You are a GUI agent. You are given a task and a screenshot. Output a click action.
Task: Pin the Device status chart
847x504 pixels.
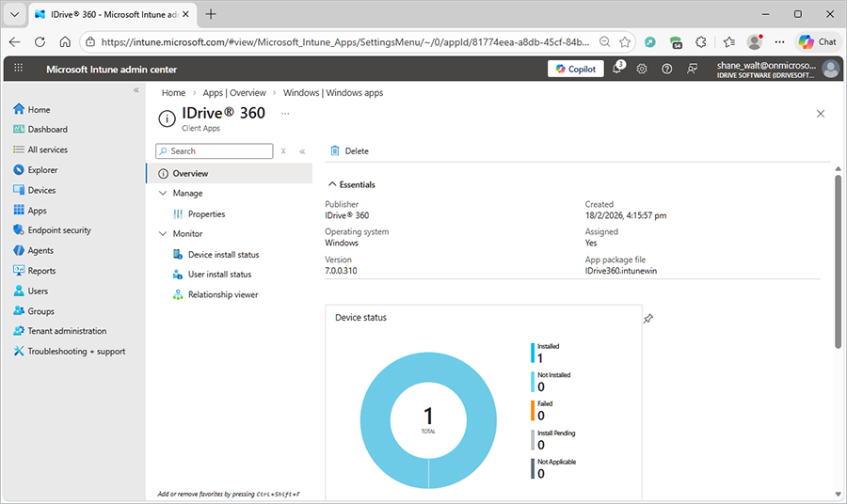pos(647,319)
